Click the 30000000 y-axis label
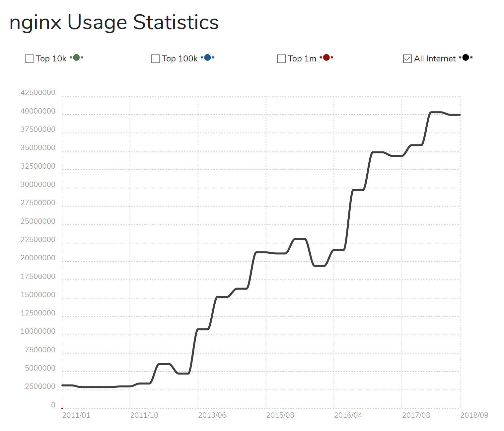The height and width of the screenshot is (431, 504). 38,185
